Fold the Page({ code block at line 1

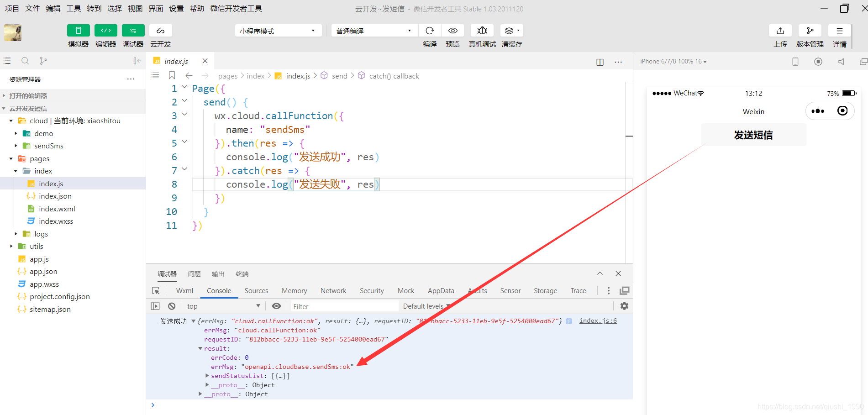[x=184, y=87]
